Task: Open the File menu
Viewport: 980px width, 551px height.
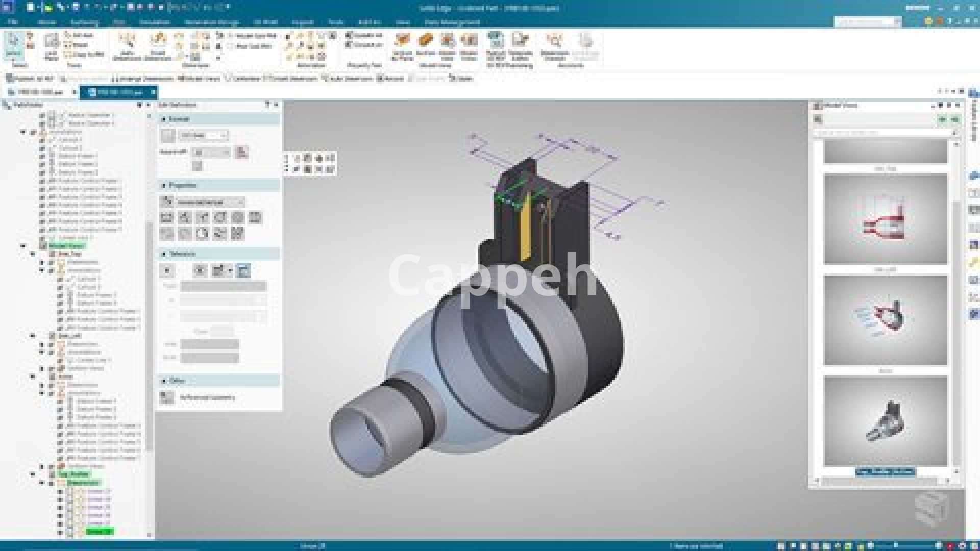Action: point(13,22)
